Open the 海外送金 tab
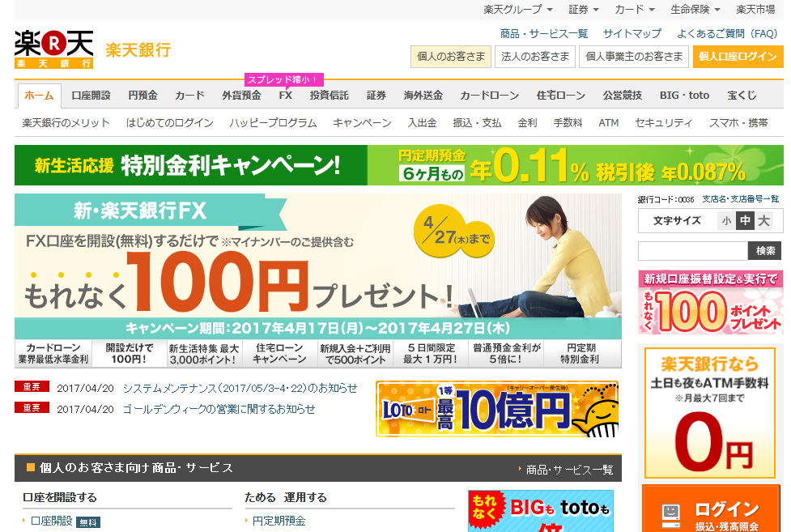The image size is (791, 532). (423, 96)
